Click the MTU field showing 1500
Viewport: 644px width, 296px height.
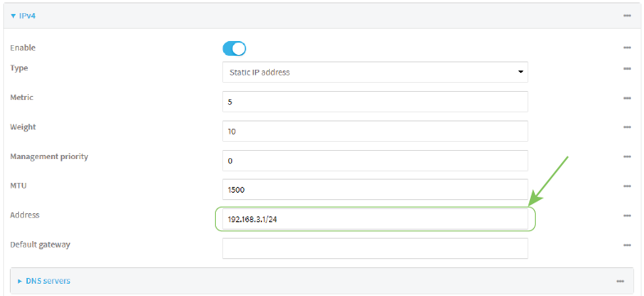(x=375, y=189)
